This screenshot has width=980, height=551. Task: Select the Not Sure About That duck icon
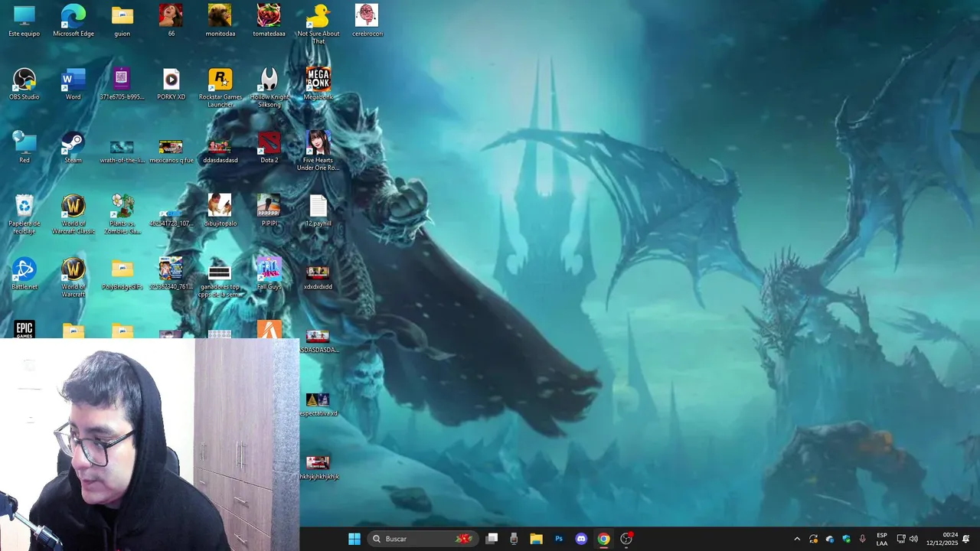click(x=318, y=24)
